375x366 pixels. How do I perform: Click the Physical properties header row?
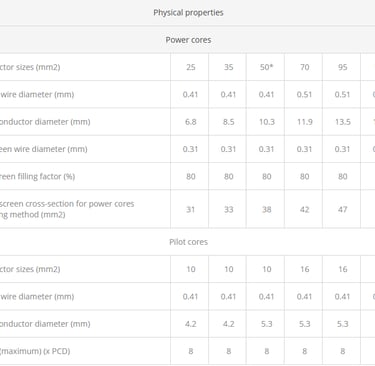pyautogui.click(x=188, y=13)
